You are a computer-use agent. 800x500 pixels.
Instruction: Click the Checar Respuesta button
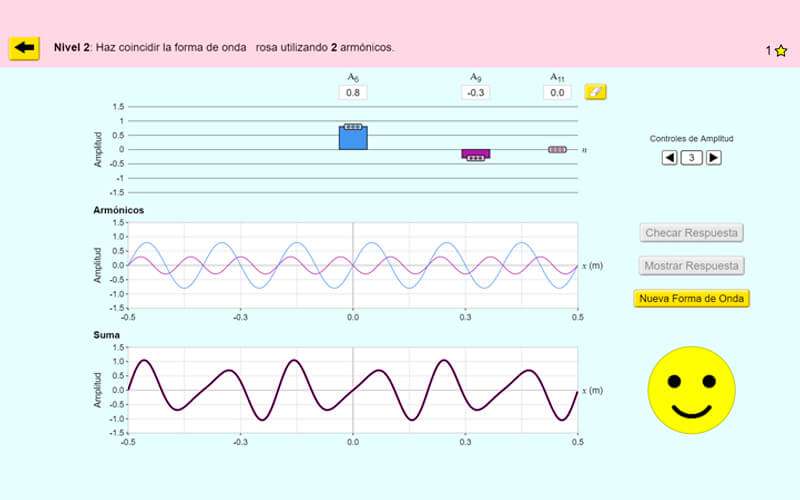[x=691, y=233]
